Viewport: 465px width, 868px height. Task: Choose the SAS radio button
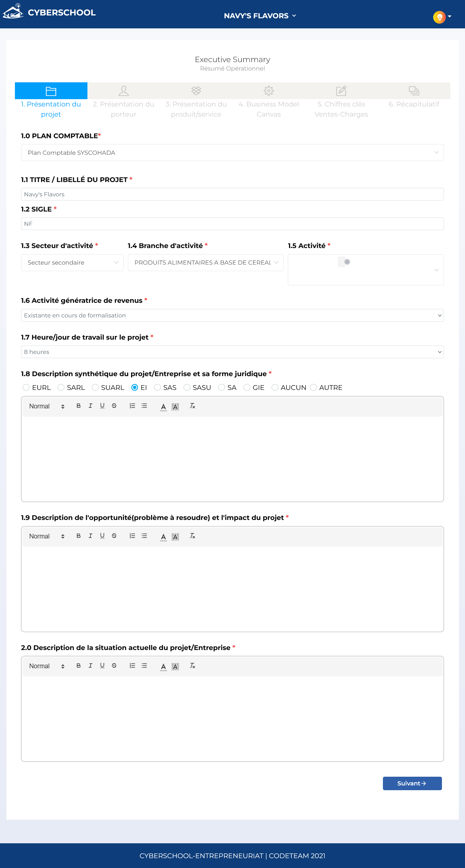click(157, 387)
